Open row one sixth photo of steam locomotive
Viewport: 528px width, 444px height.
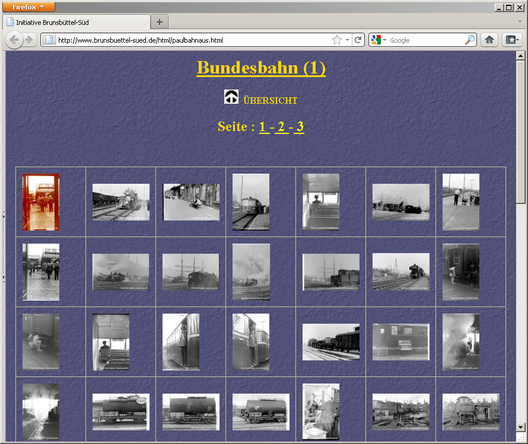point(401,202)
